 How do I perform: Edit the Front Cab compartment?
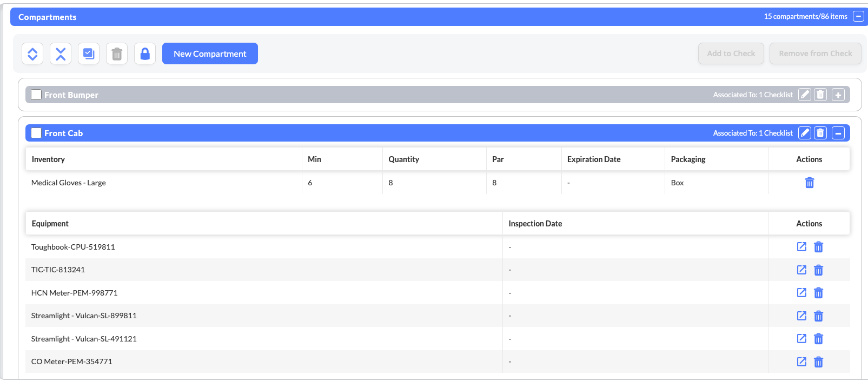pyautogui.click(x=805, y=133)
